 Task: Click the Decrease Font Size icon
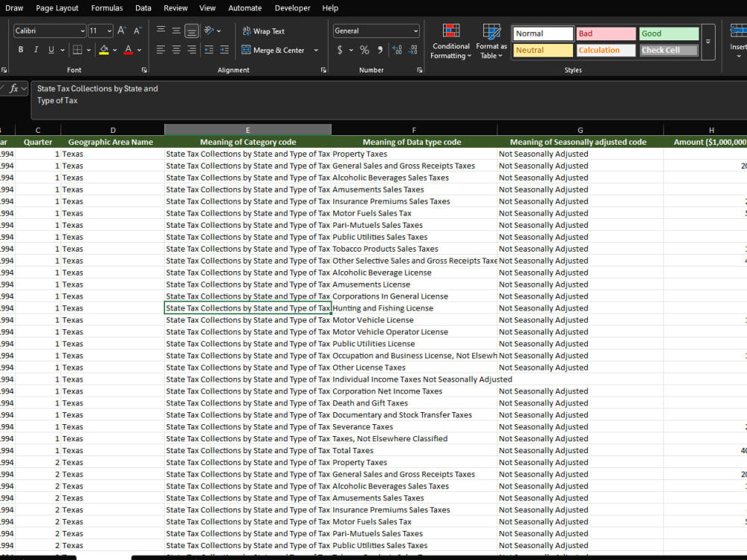point(137,31)
